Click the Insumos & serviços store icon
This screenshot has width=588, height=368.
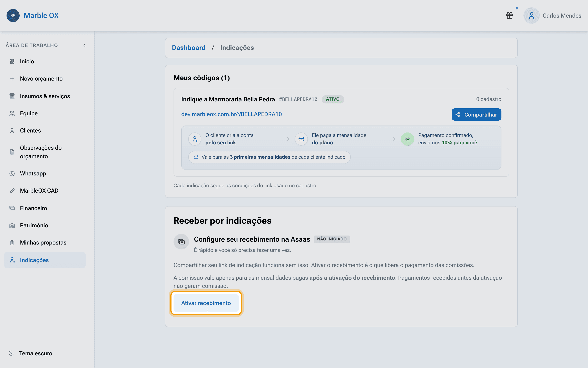click(x=12, y=96)
